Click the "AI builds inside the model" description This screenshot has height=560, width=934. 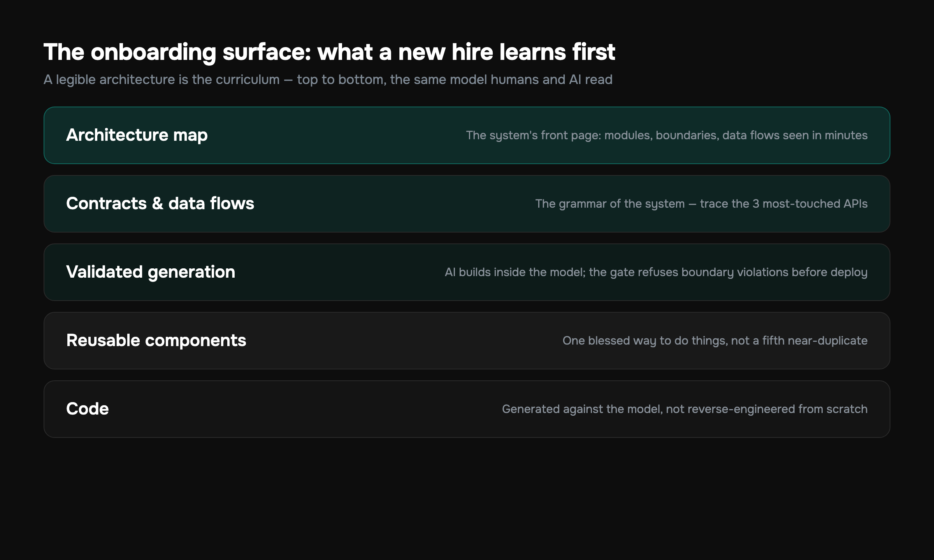pyautogui.click(x=656, y=272)
